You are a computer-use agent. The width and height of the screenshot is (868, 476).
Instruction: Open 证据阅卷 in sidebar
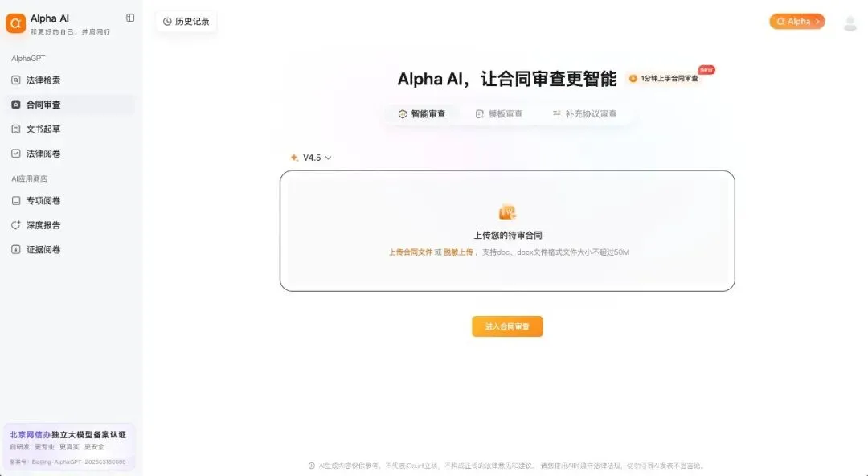pos(70,249)
